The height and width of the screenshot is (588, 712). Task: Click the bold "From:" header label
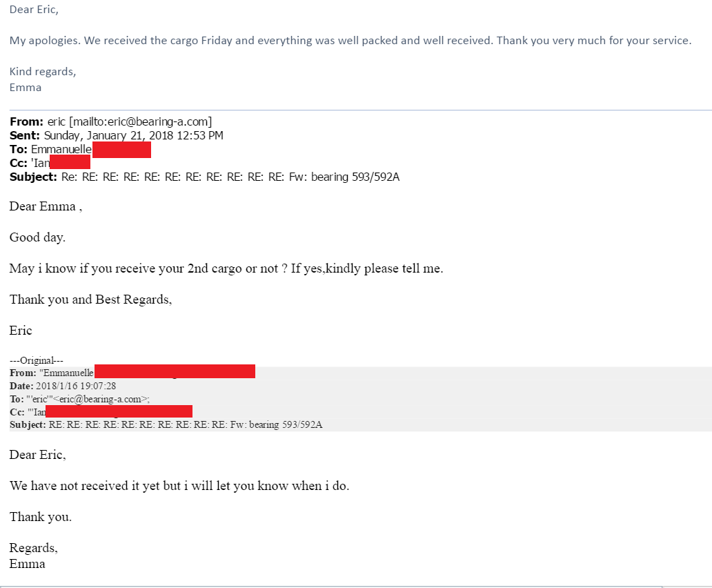26,121
